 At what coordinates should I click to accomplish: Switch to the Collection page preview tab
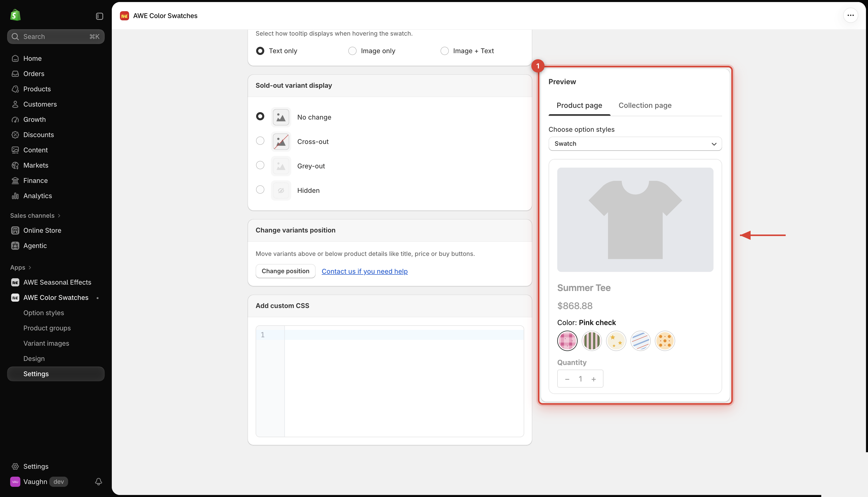click(x=645, y=106)
